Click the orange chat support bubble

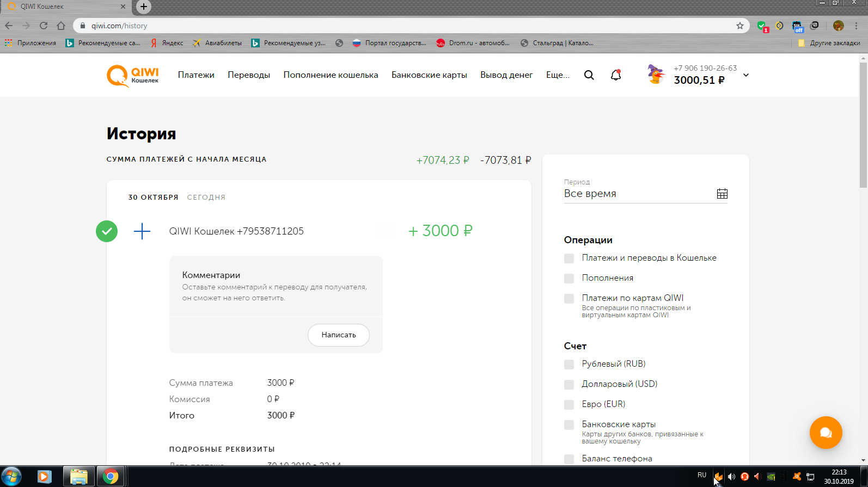coord(826,433)
